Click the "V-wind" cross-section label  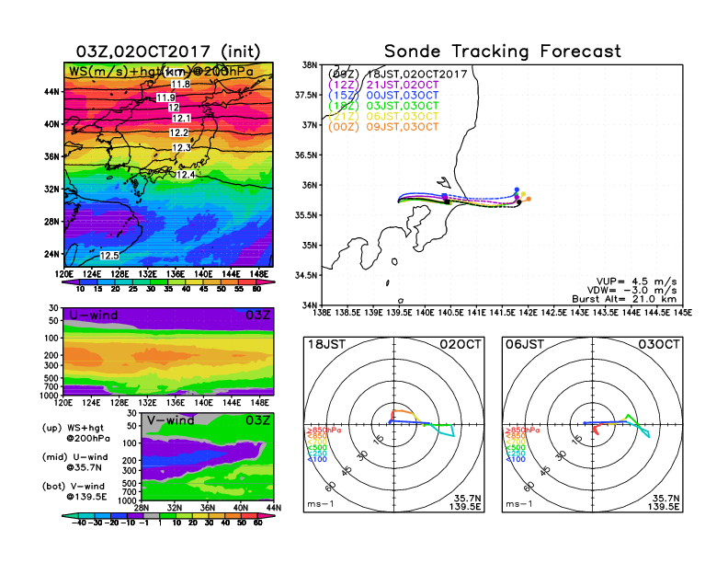click(171, 420)
